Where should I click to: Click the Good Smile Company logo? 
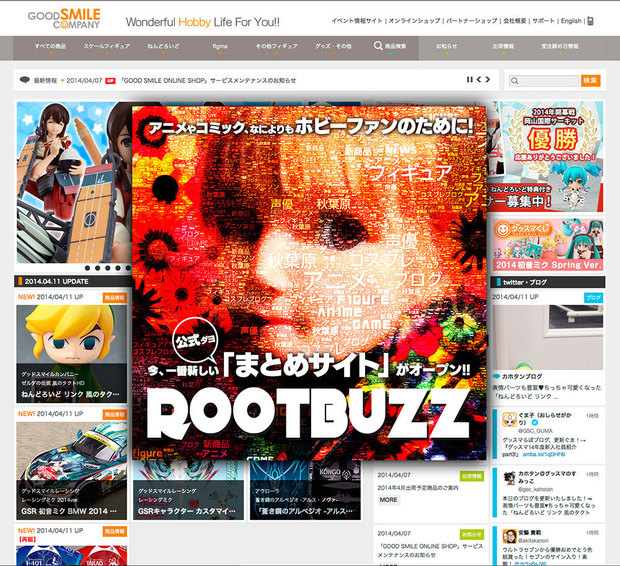point(53,19)
